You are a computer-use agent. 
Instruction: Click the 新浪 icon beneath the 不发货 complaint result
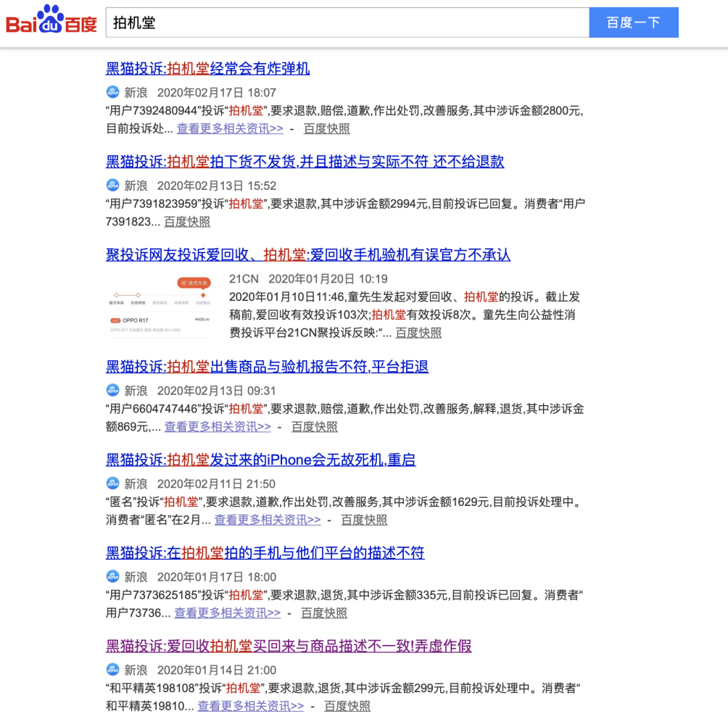(112, 185)
